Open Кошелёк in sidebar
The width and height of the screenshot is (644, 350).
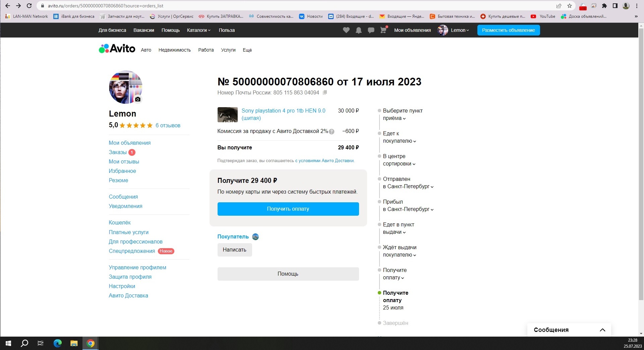pos(120,222)
